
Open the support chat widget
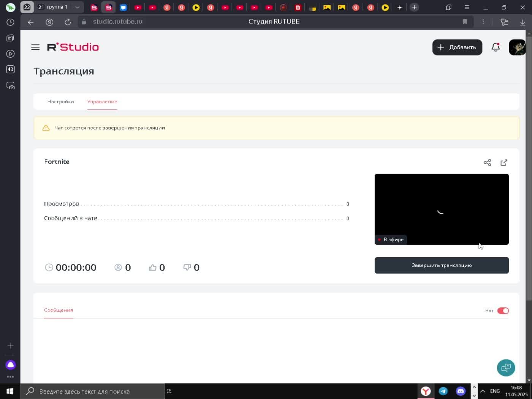click(506, 367)
